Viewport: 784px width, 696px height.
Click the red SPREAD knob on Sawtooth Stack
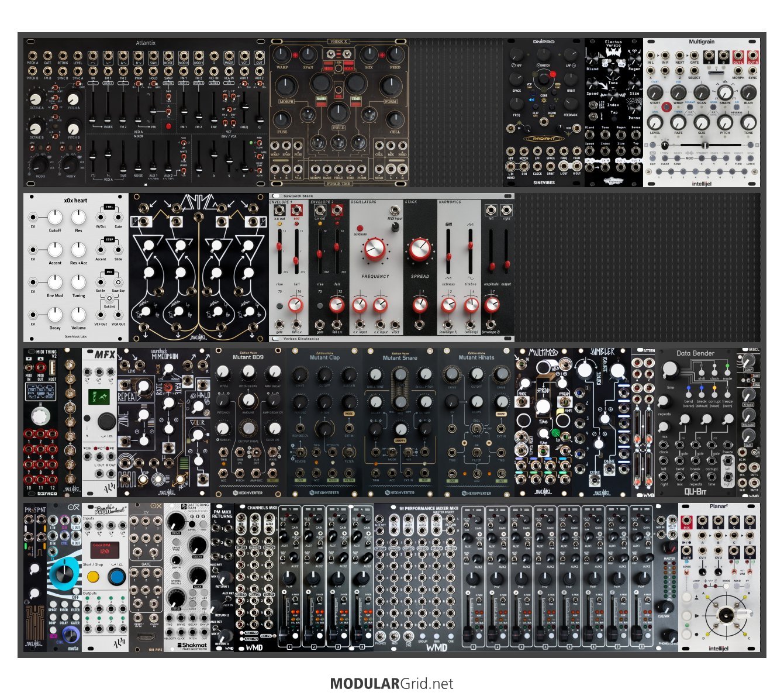coord(419,249)
